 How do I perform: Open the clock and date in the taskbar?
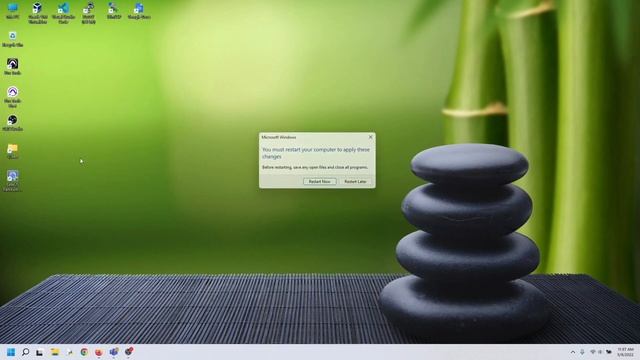(x=625, y=352)
